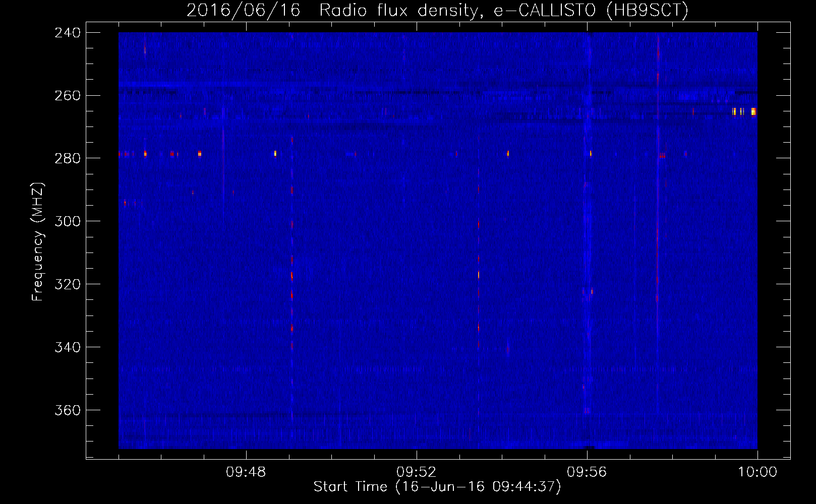Click the 'Frequency (MHZ)' axis label
The image size is (816, 504).
pyautogui.click(x=38, y=241)
